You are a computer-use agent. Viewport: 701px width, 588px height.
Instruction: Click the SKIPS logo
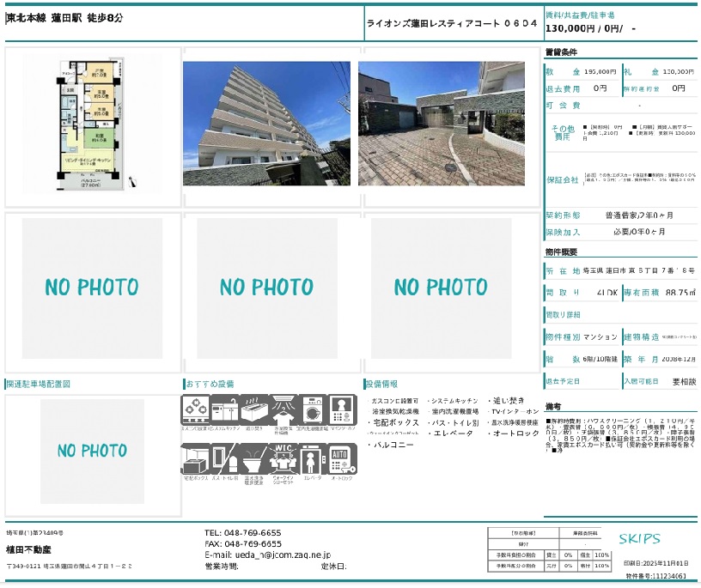(639, 539)
